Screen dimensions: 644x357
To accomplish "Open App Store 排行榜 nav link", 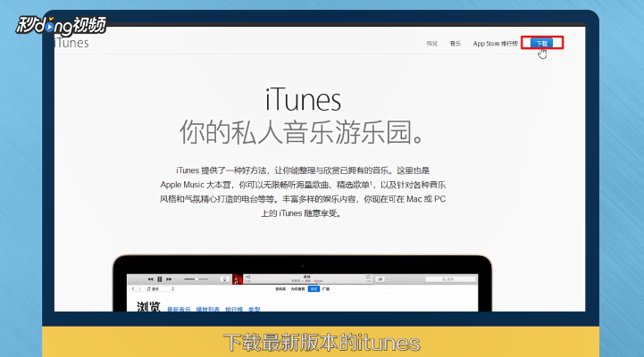I will click(496, 44).
